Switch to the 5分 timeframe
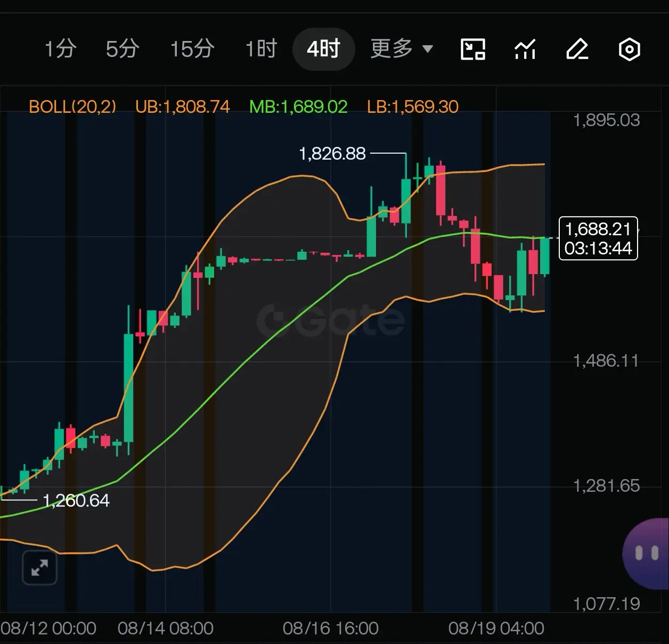Viewport: 669px width, 644px height. 123,49
